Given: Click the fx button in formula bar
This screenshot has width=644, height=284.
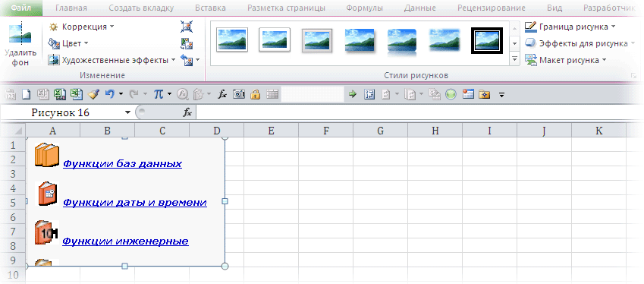Looking at the screenshot, I should pyautogui.click(x=187, y=112).
